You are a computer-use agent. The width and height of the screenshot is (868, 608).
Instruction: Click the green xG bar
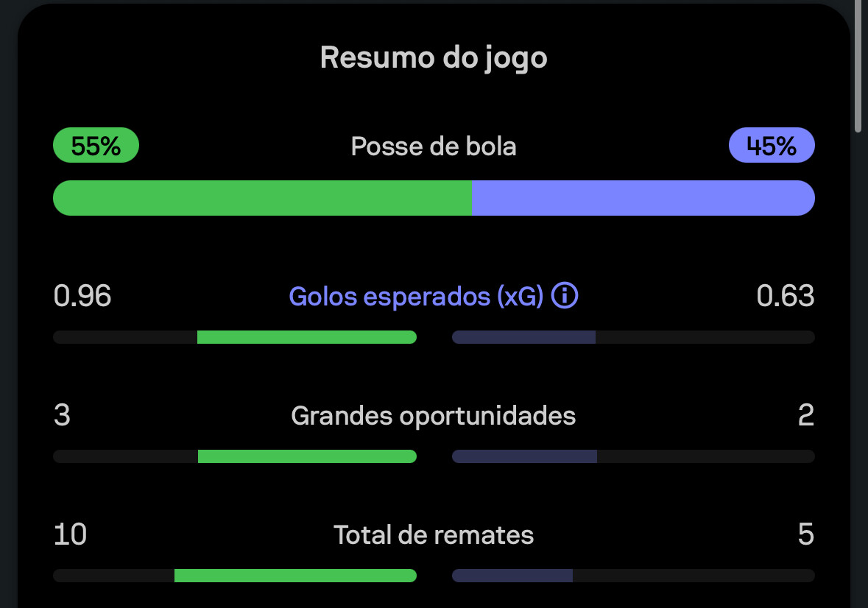click(x=306, y=337)
